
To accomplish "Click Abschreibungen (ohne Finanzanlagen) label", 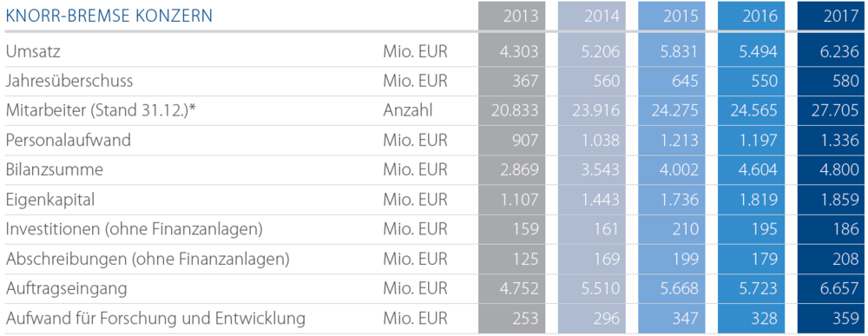I will 148,259.
